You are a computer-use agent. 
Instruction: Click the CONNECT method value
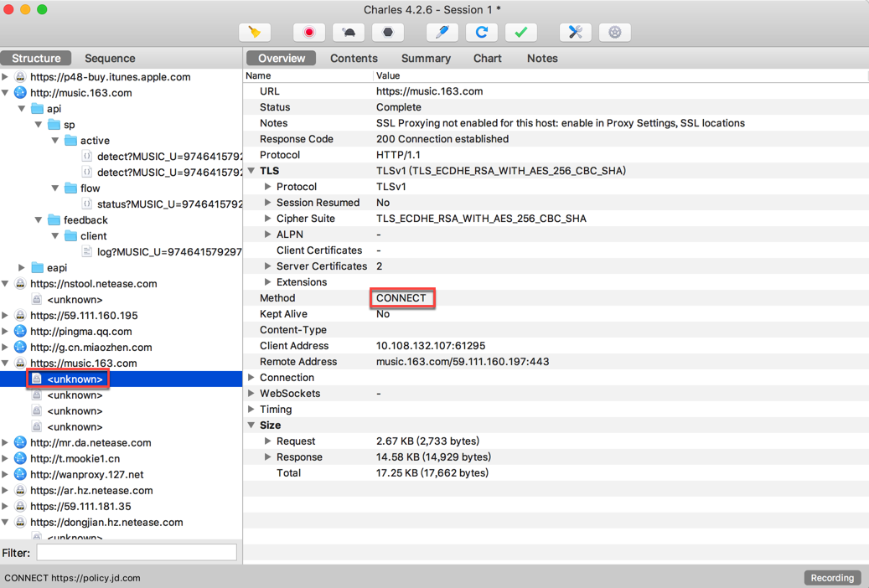coord(401,297)
